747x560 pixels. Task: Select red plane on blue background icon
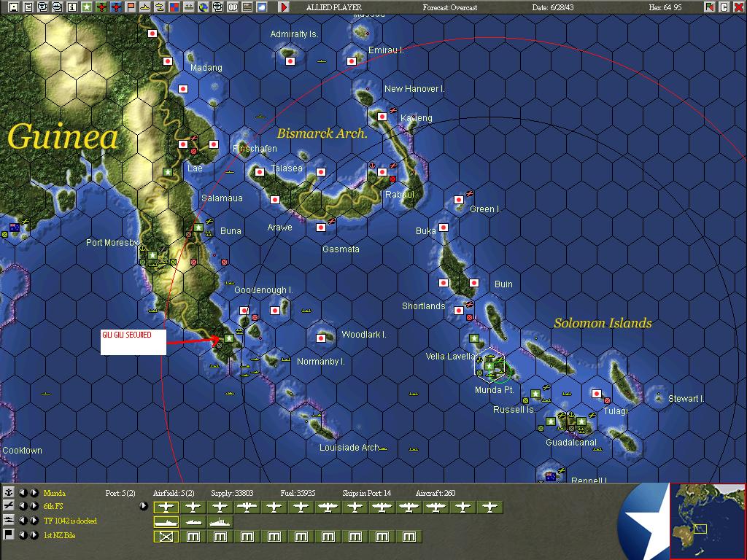[116, 7]
